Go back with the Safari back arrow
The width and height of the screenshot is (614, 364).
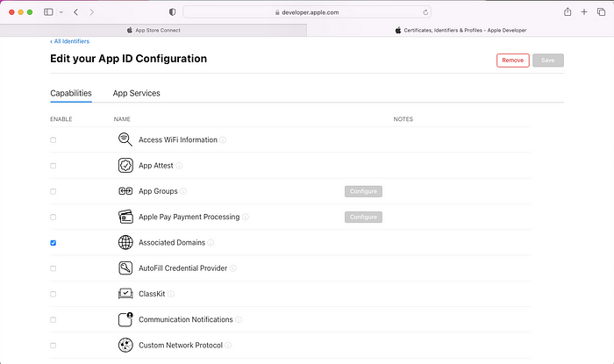(x=76, y=12)
